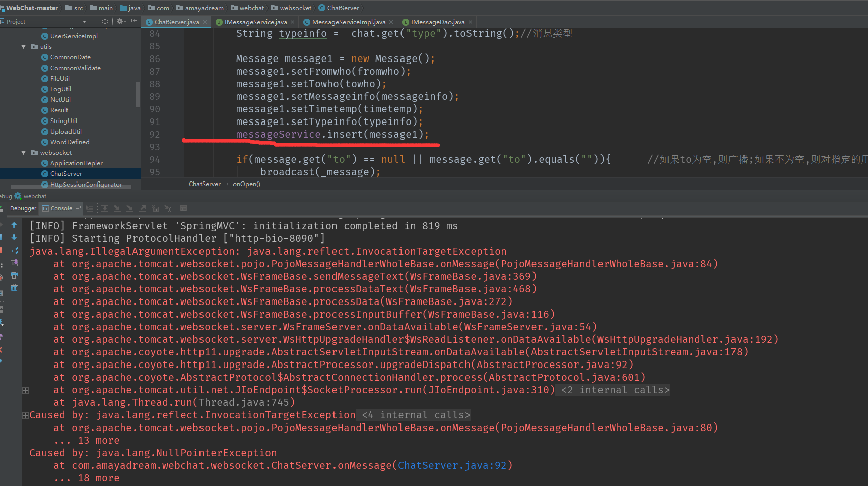The height and width of the screenshot is (486, 868).
Task: Click the Step Into debugger icon
Action: [117, 208]
